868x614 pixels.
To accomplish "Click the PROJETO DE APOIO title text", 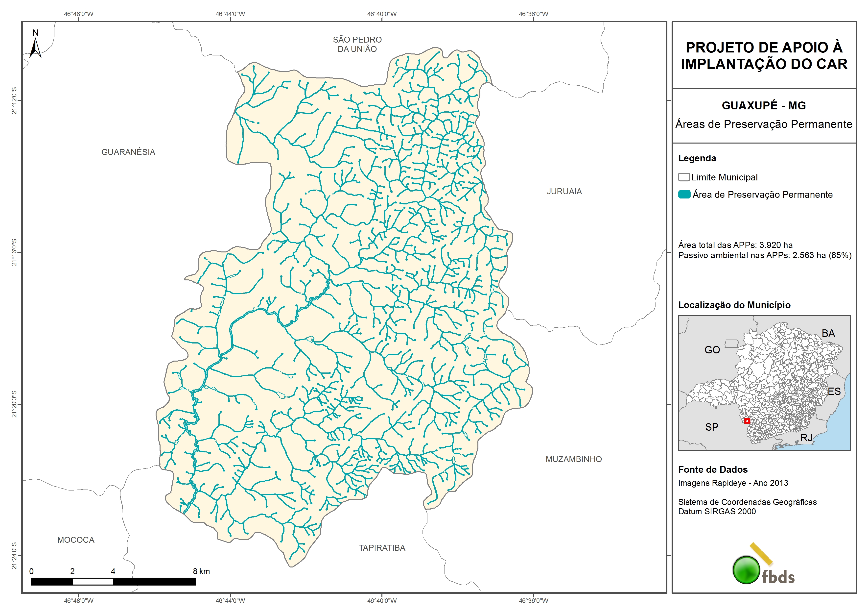I will point(764,56).
